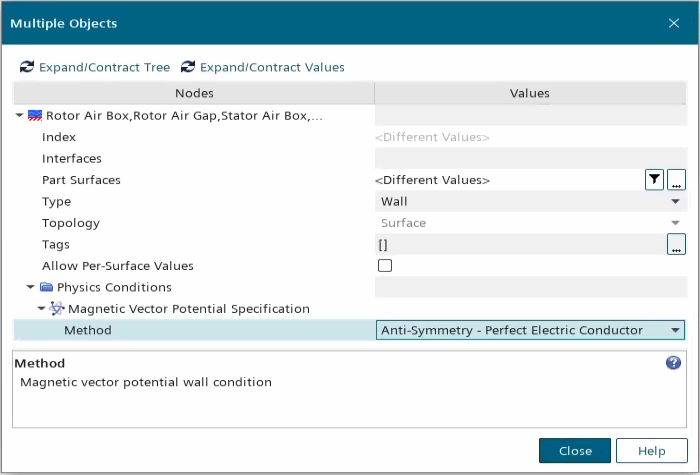The height and width of the screenshot is (475, 700).
Task: Select the Interfaces row in the tree
Action: [72, 159]
